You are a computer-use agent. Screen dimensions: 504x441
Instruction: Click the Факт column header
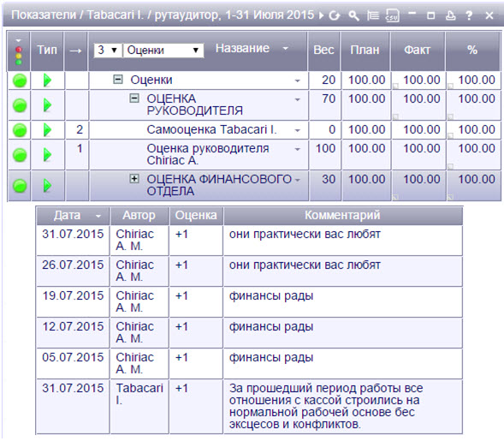coord(418,51)
